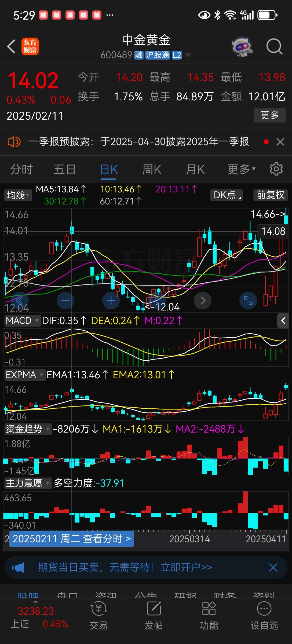
Task: Open 均线 indicator dropdown
Action: (18, 195)
